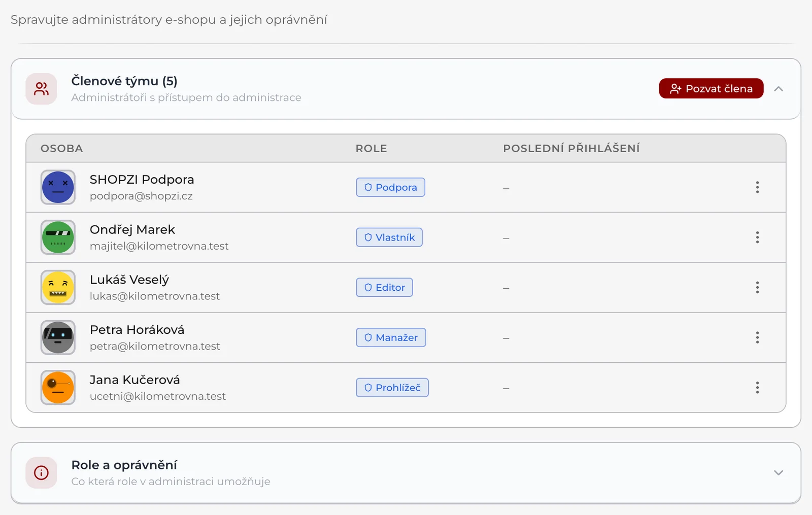Open options menu for Petra Horáková
Viewport: 812px width, 515px height.
tap(757, 337)
